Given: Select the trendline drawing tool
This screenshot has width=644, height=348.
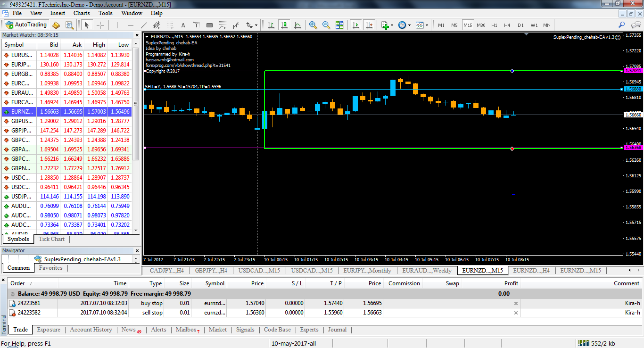Looking at the screenshot, I should point(144,25).
